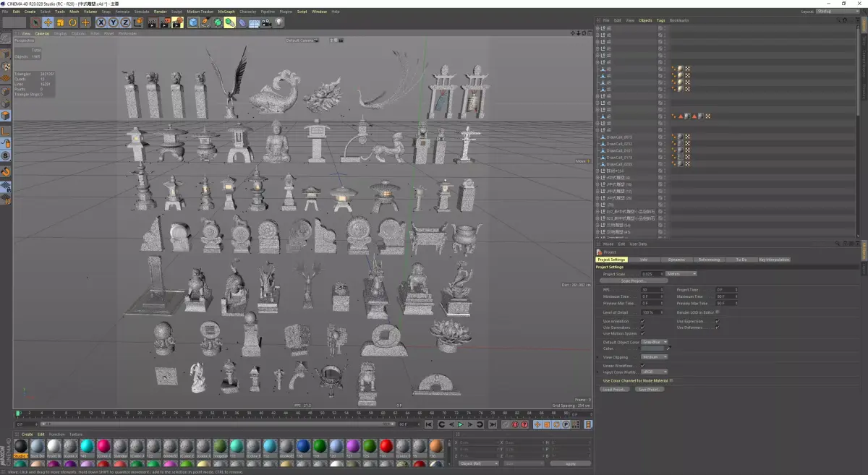Toggle X axis lock
Screen dimensions: 868x475
pos(101,22)
